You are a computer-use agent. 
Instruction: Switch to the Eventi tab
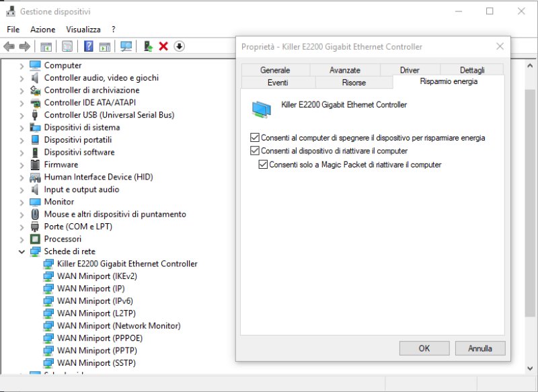point(278,82)
